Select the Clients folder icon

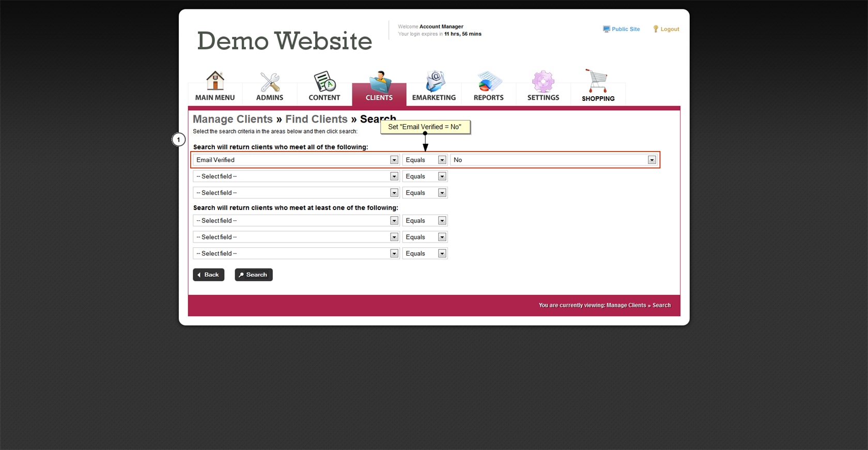(379, 82)
